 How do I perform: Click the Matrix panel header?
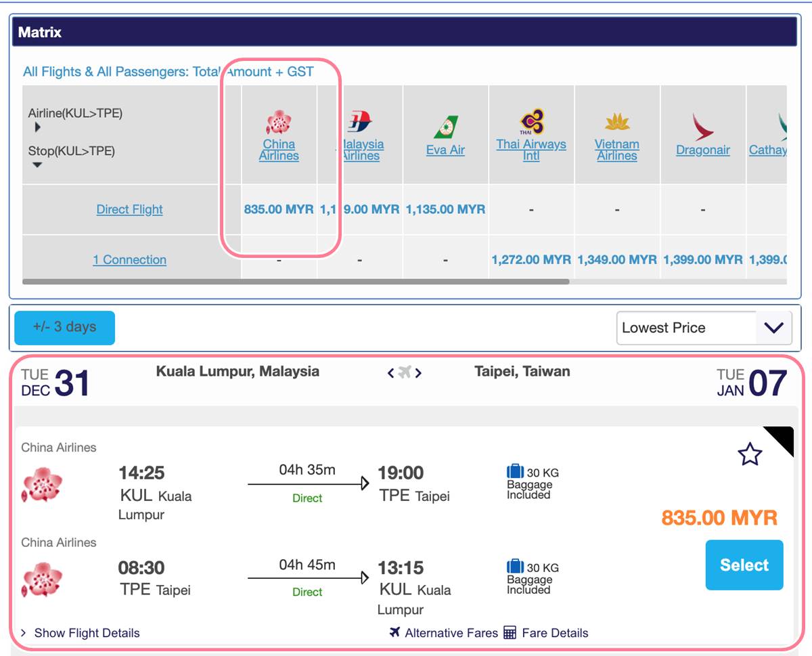point(405,32)
